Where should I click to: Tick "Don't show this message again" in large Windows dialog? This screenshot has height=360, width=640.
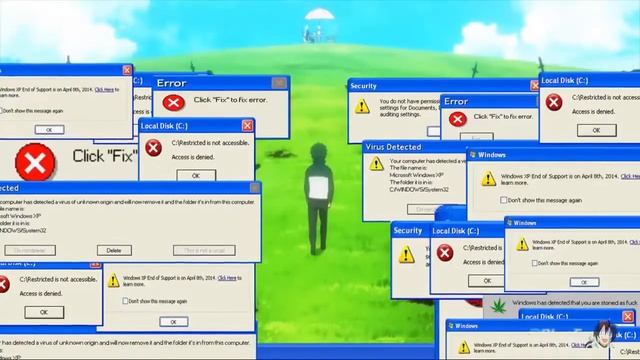[x=503, y=200]
